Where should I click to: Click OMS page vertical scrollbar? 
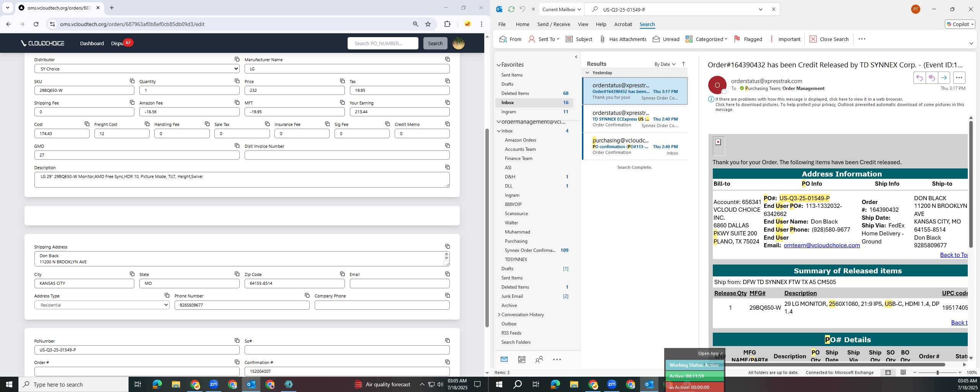487,228
